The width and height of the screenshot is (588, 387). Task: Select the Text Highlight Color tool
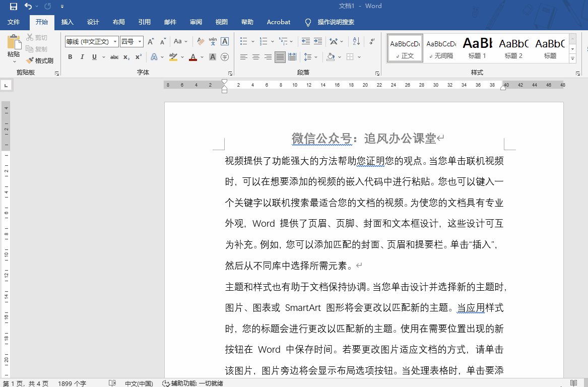tap(174, 57)
